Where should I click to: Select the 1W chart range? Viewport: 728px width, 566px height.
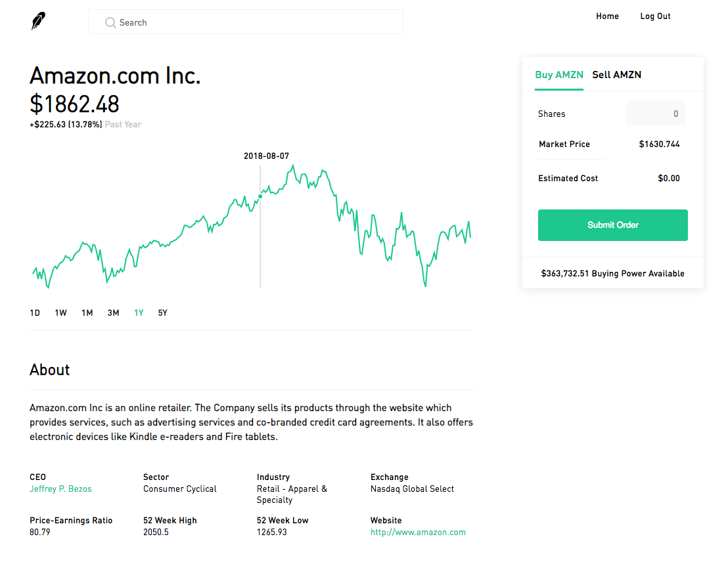click(61, 313)
